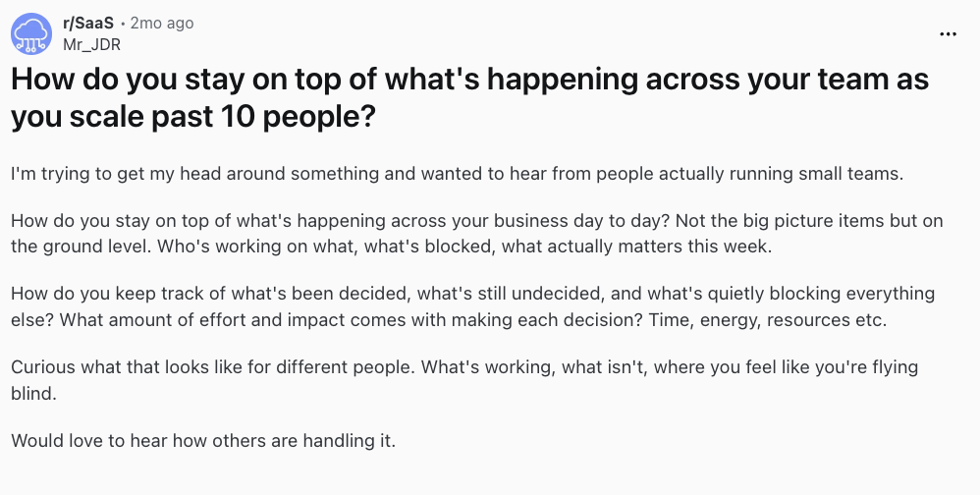This screenshot has height=495, width=980.
Task: Click title text "you scale past 10 people?"
Action: (x=193, y=117)
